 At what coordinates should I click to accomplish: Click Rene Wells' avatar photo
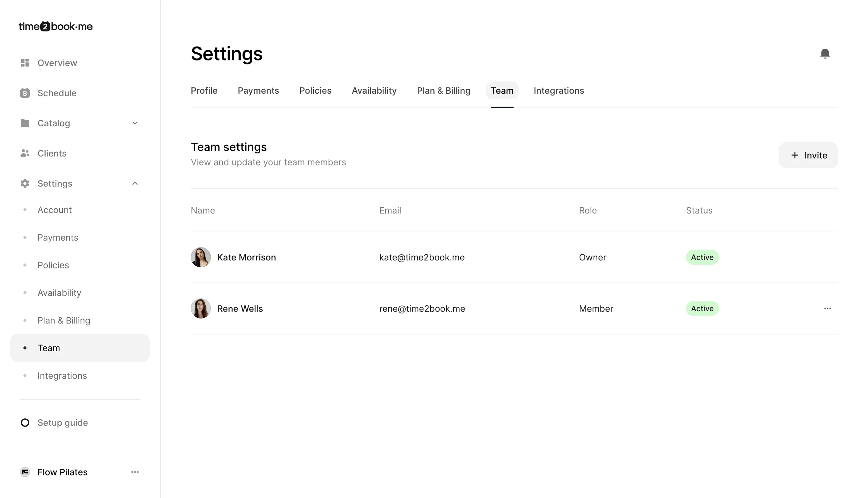pos(201,308)
